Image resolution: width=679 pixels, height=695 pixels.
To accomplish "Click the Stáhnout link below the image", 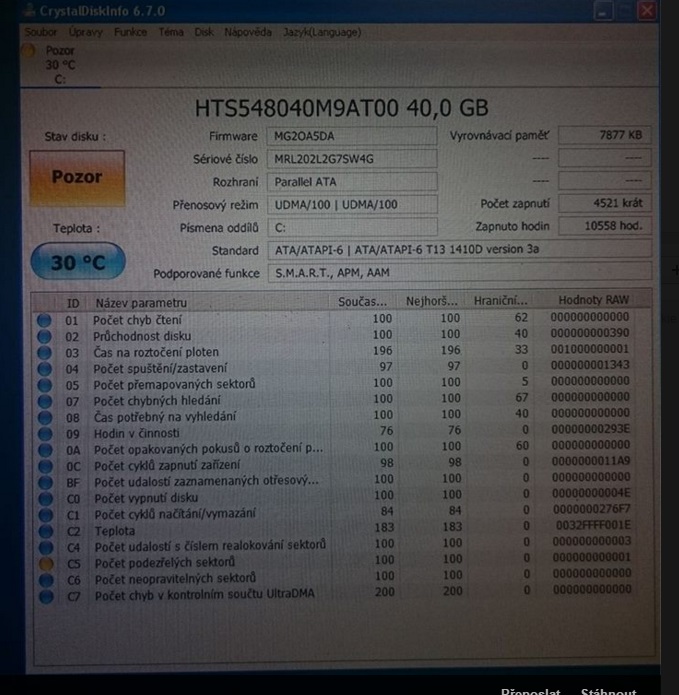I will click(609, 691).
